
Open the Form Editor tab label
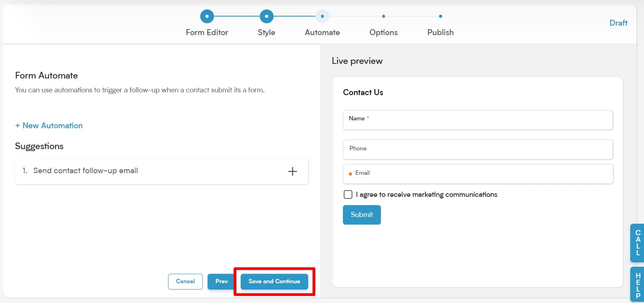(207, 32)
